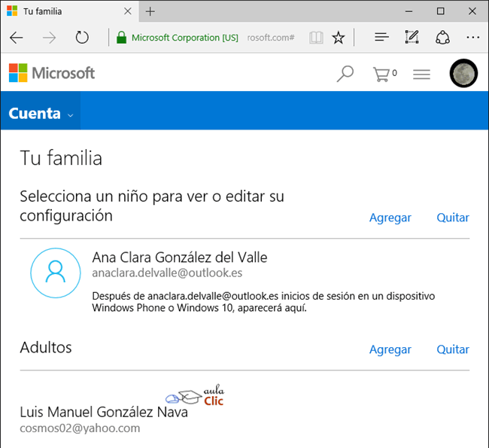Make a web note pen icon

click(412, 37)
